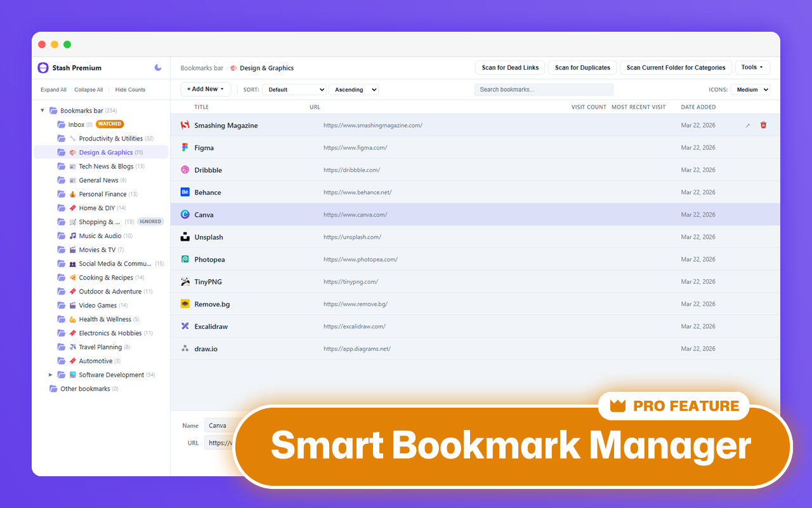Click the Bookmarks bar folder icon
This screenshot has width=812, height=508.
click(x=53, y=110)
